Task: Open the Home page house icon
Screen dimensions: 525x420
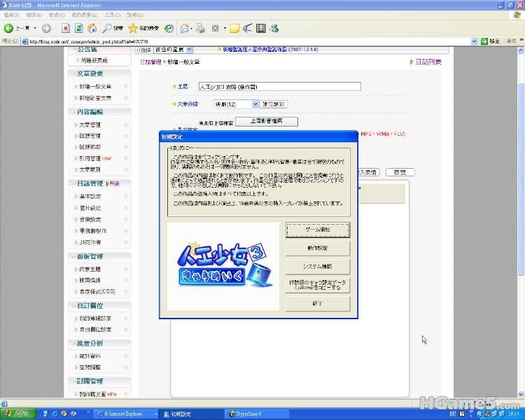Action: [92, 29]
